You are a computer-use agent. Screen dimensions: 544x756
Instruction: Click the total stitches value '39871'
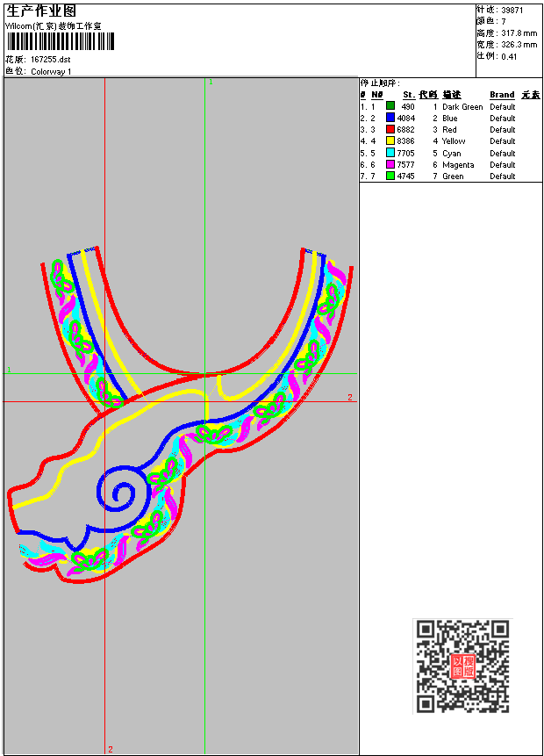(x=512, y=11)
